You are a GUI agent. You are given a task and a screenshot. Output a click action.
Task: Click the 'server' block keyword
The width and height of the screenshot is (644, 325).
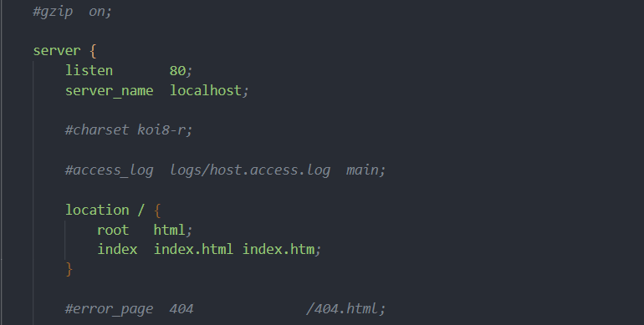pos(57,51)
